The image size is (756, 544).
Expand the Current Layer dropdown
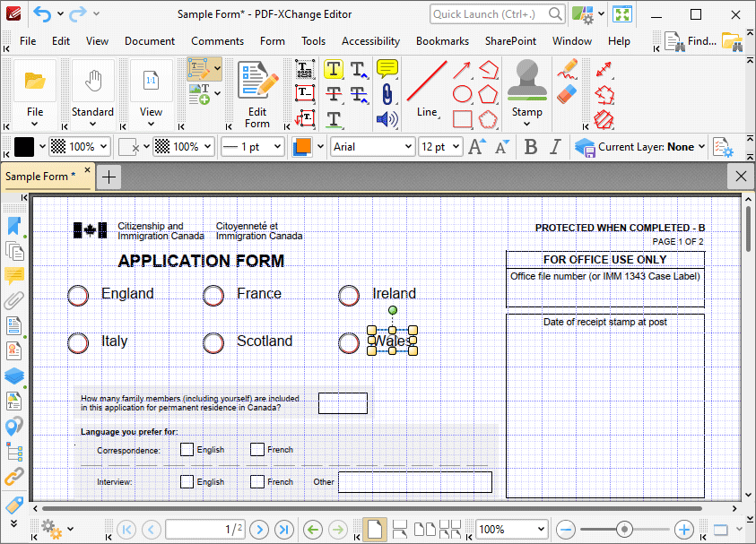(x=701, y=146)
